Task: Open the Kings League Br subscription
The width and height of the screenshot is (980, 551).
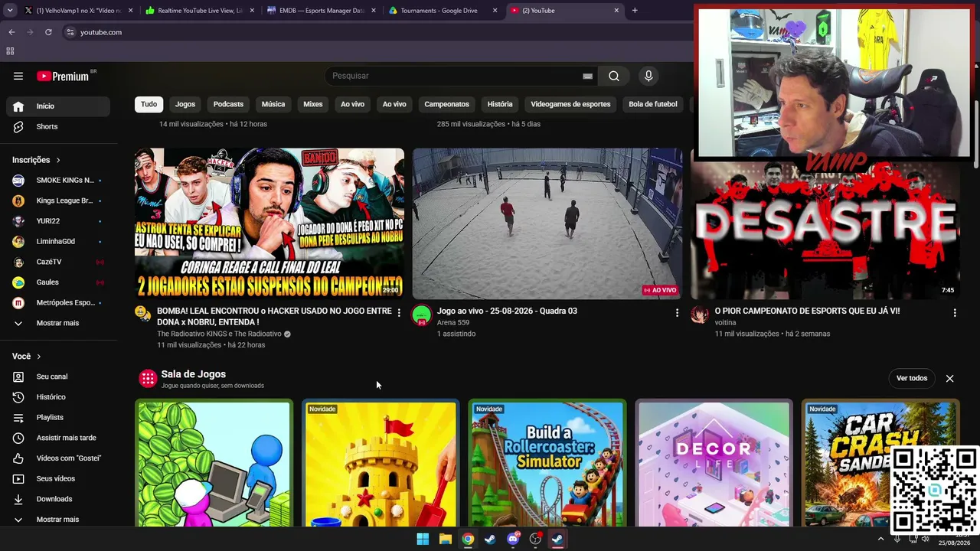Action: click(x=58, y=201)
